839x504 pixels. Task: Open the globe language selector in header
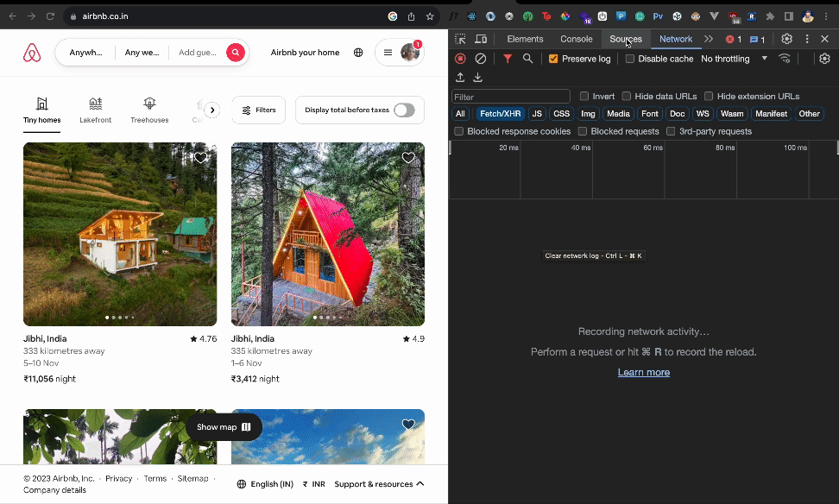[358, 53]
